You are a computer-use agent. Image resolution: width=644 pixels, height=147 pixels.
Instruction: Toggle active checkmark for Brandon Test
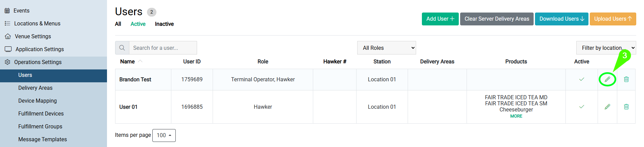pyautogui.click(x=582, y=79)
